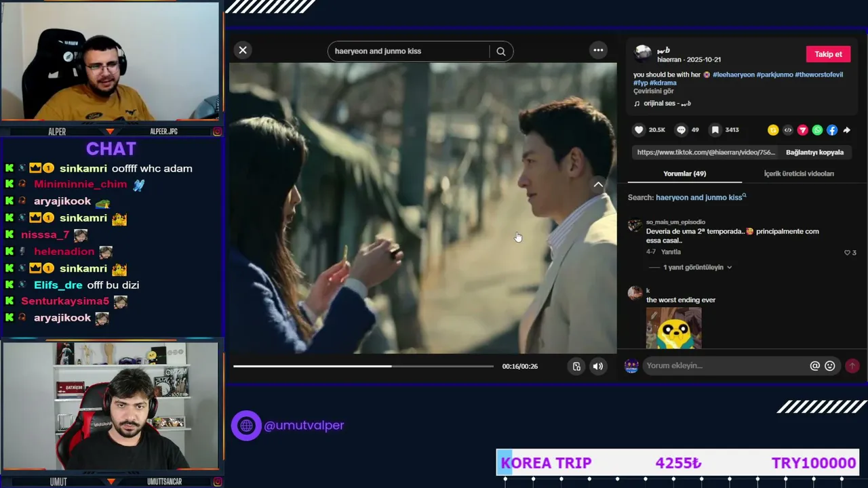Toggle the mini-player (picture-in-picture) icon
868x488 pixels.
pyautogui.click(x=576, y=367)
